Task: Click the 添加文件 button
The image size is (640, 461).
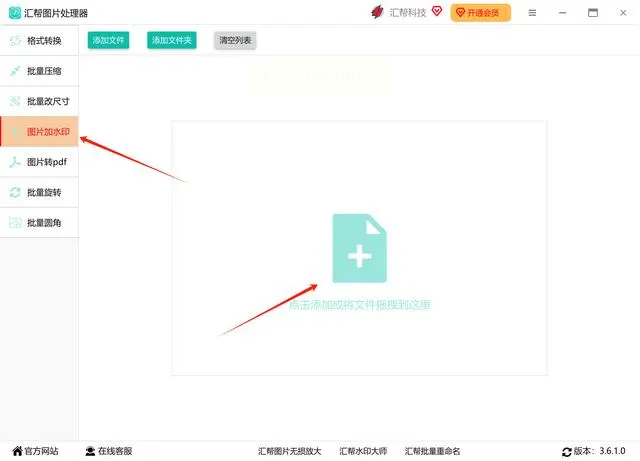Action: point(108,40)
